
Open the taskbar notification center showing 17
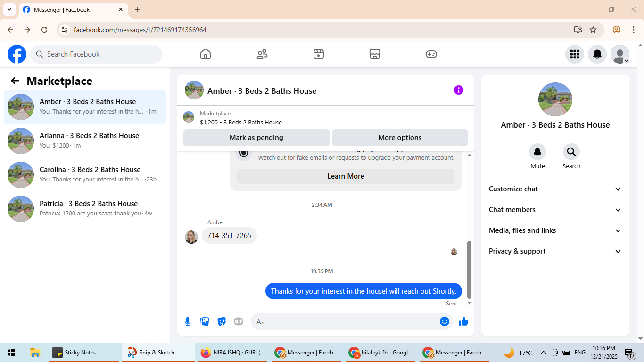click(630, 353)
